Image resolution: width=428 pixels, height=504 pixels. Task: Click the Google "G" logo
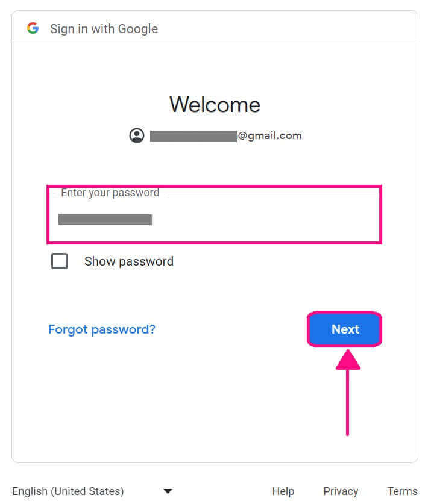(33, 28)
